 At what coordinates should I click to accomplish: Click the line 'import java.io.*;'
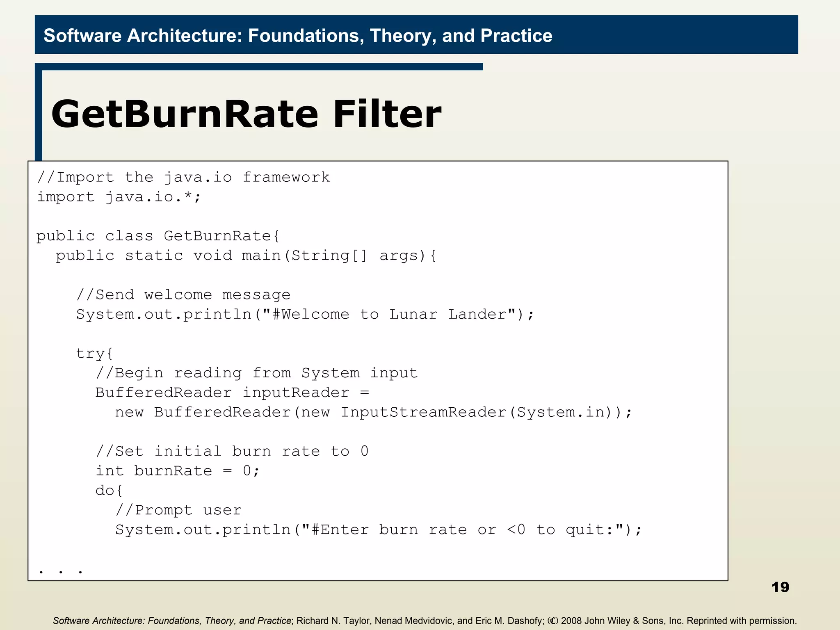pos(119,197)
